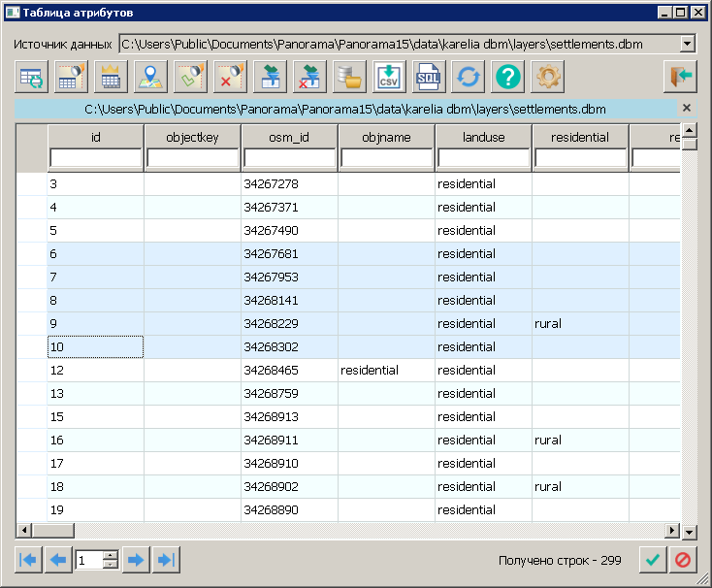
Task: Click the exit door icon in toolbar
Action: pos(679,76)
